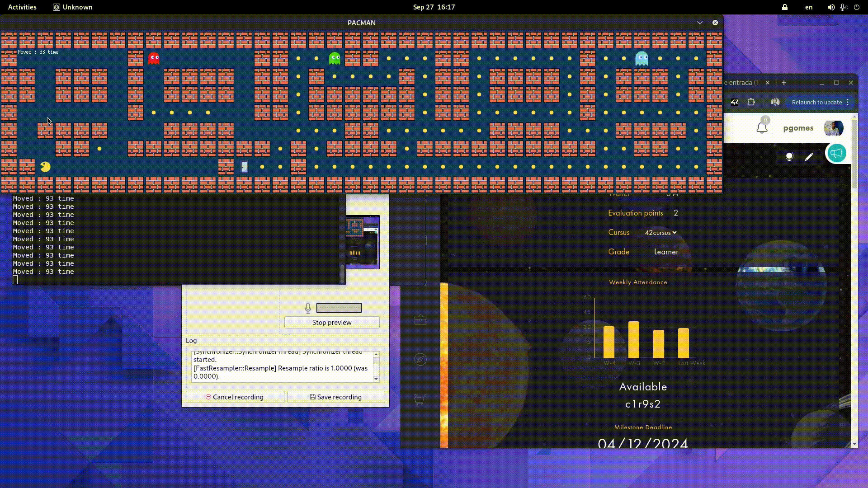Open the browser three-dot menu
The image size is (868, 488).
point(848,102)
